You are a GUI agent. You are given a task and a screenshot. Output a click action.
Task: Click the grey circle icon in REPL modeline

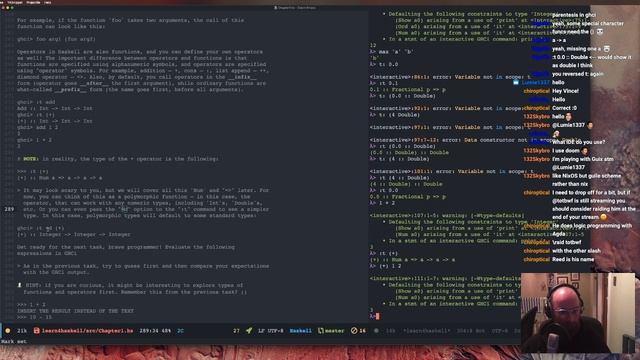coord(376,331)
